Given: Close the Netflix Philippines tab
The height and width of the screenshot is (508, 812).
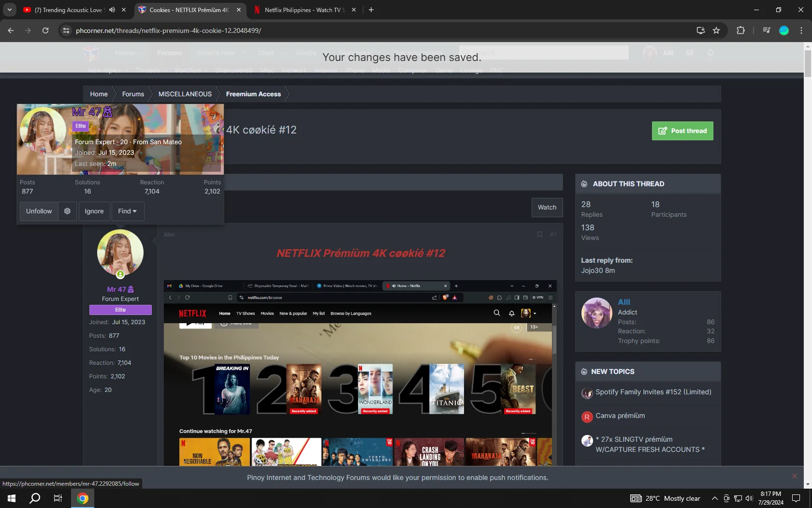Looking at the screenshot, I should pyautogui.click(x=354, y=10).
